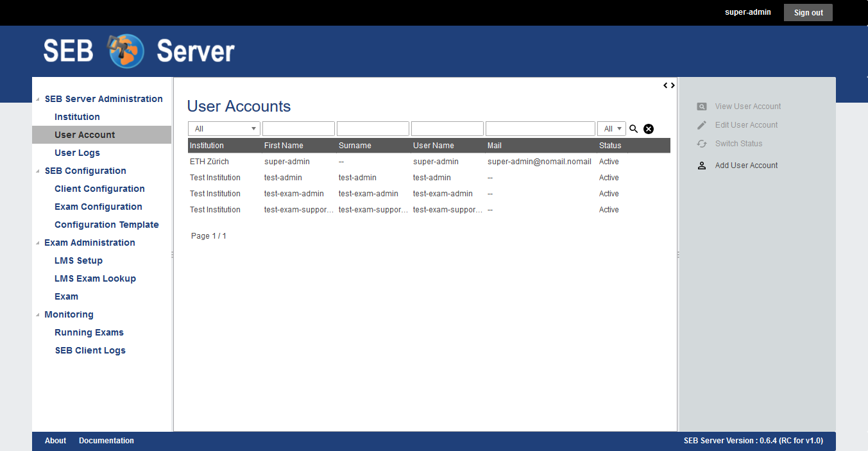Select the test-exam-admin user row

click(x=385, y=194)
